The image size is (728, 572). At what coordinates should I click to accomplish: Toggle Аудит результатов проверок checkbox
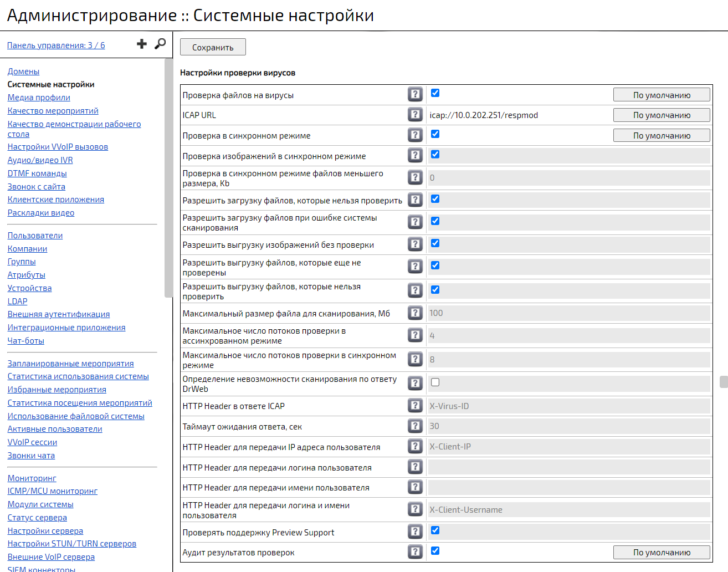(x=435, y=551)
